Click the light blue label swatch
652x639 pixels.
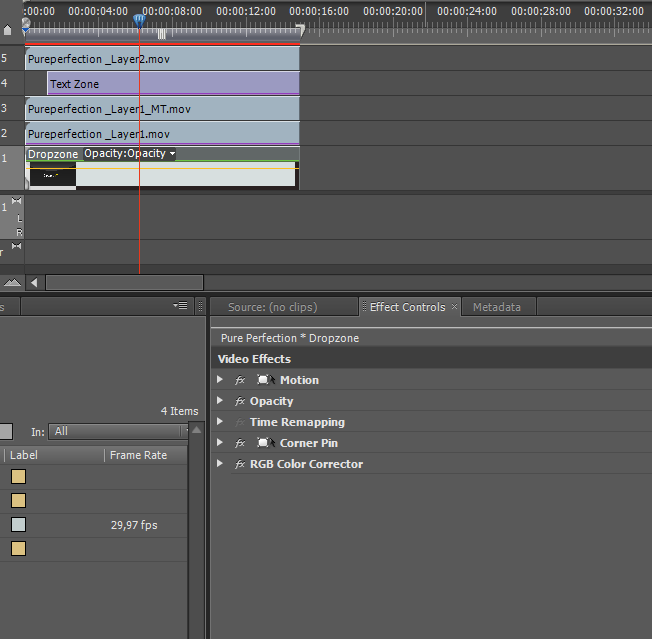(18, 525)
